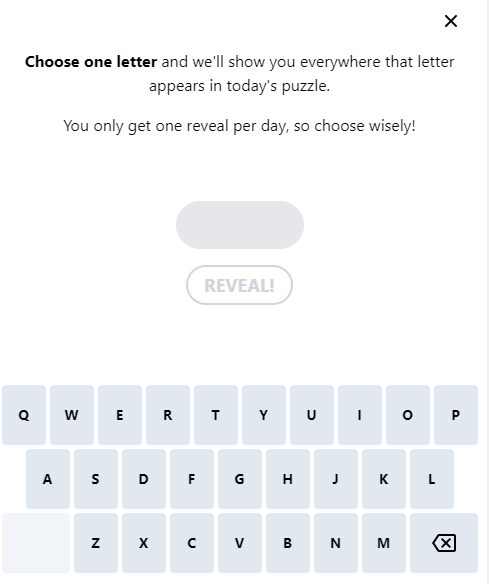Choose the letter E on keyboard
The image size is (489, 584).
(x=120, y=415)
